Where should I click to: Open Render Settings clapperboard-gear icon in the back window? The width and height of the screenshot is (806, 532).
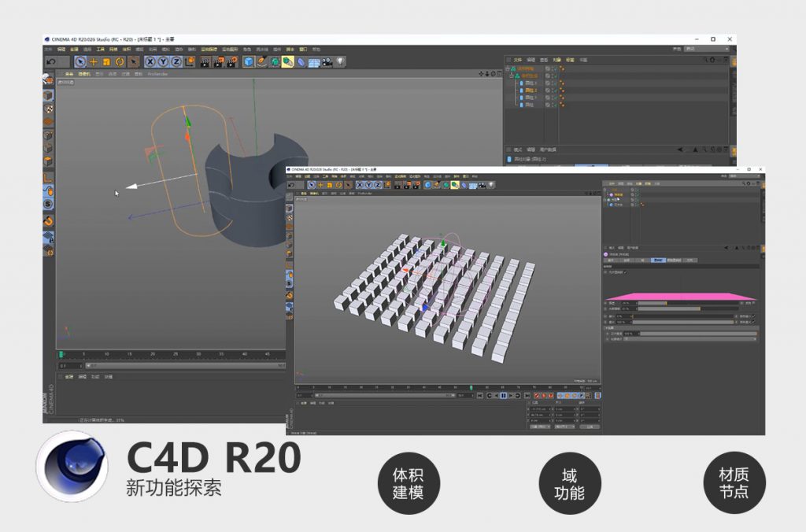[232, 62]
